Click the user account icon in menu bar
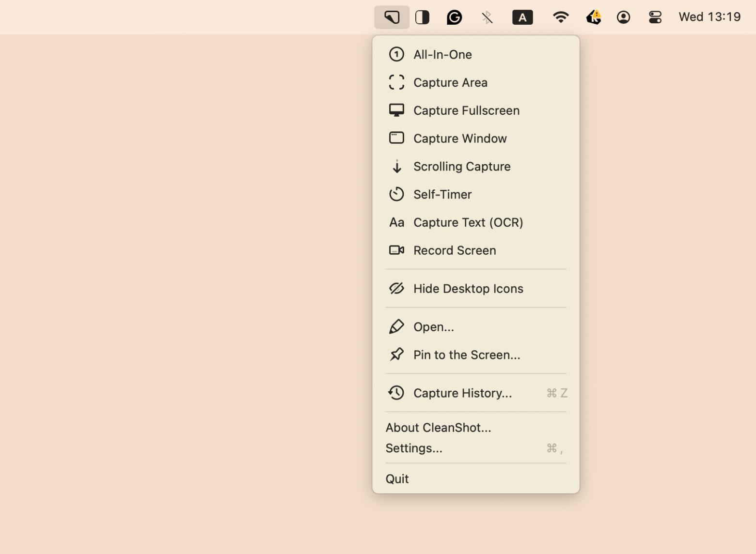This screenshot has width=756, height=554. (x=623, y=17)
